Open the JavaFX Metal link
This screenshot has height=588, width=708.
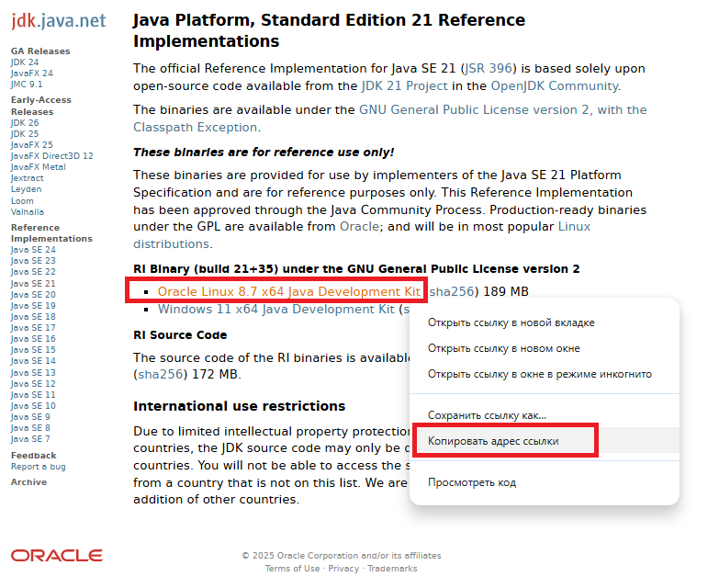tap(39, 167)
